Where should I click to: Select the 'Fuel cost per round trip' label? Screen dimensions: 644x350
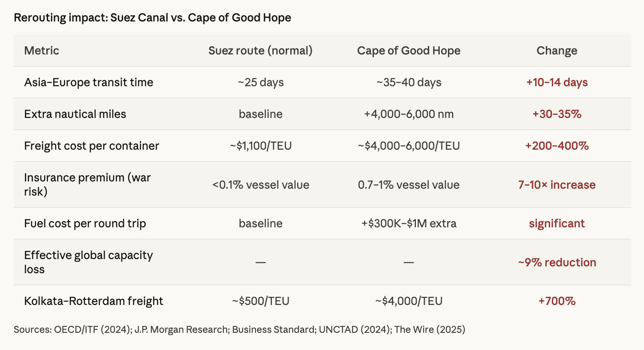click(85, 223)
